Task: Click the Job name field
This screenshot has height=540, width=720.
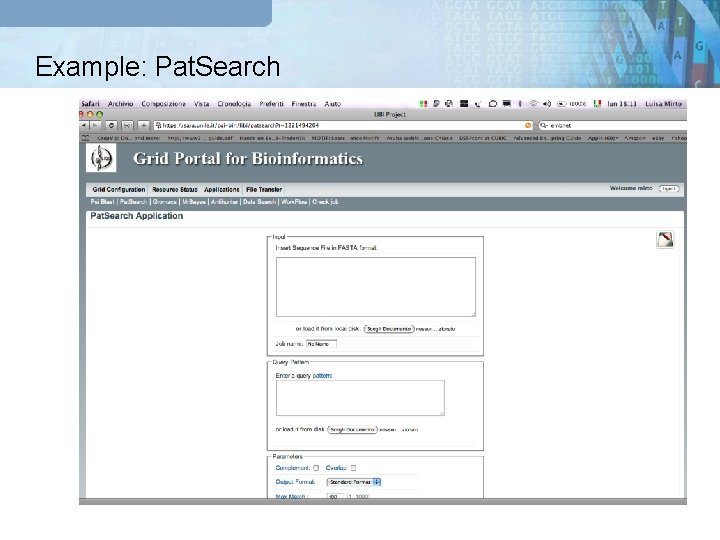Action: point(321,344)
